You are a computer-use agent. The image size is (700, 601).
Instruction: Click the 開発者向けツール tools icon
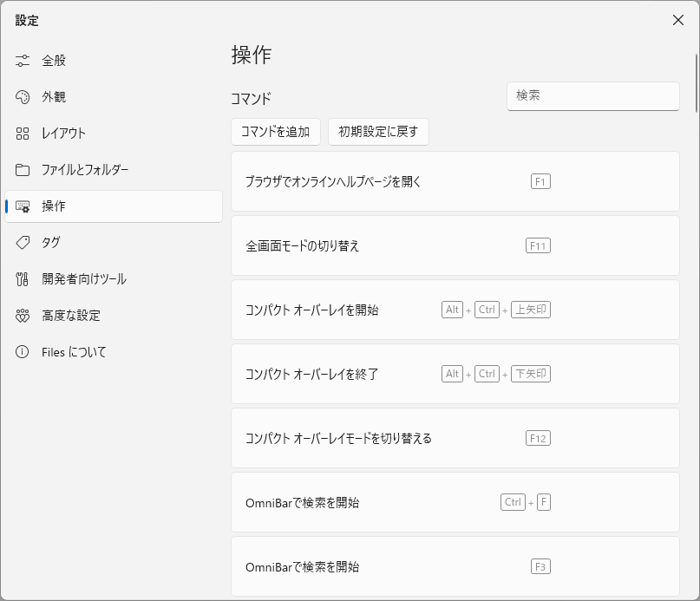click(x=23, y=279)
